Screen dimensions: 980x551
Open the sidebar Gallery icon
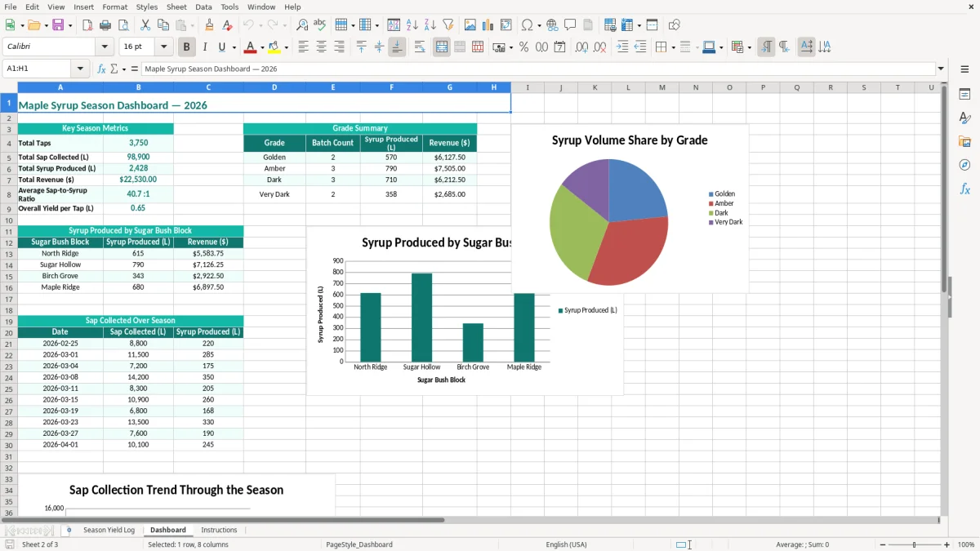pos(964,141)
